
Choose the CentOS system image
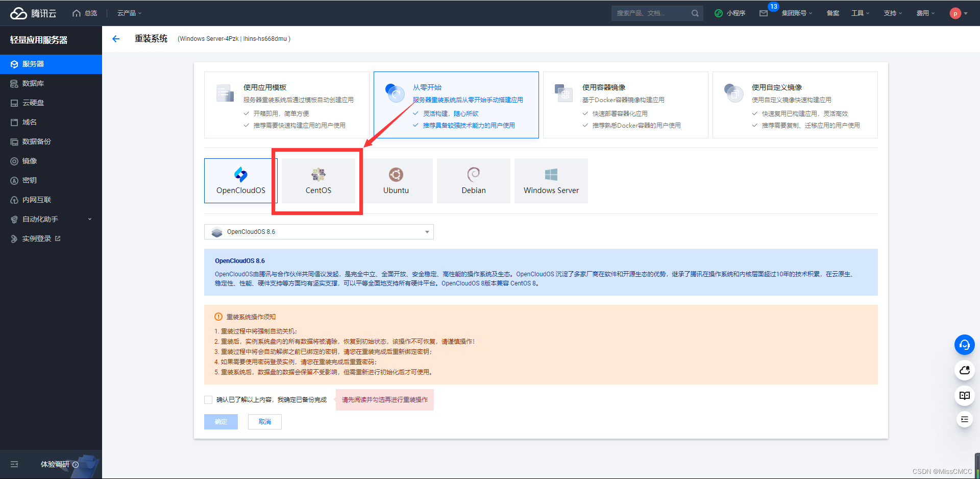pyautogui.click(x=318, y=181)
